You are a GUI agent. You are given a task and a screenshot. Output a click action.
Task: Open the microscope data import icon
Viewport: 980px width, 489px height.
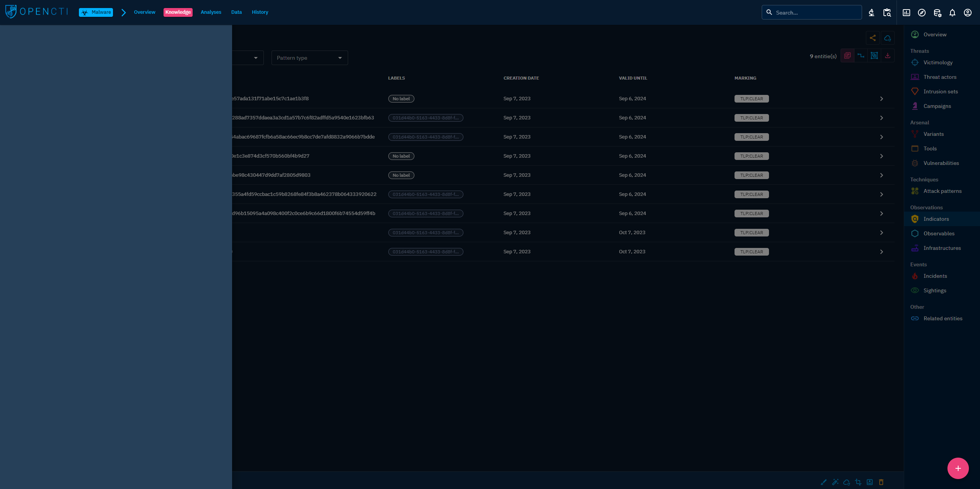pos(871,13)
